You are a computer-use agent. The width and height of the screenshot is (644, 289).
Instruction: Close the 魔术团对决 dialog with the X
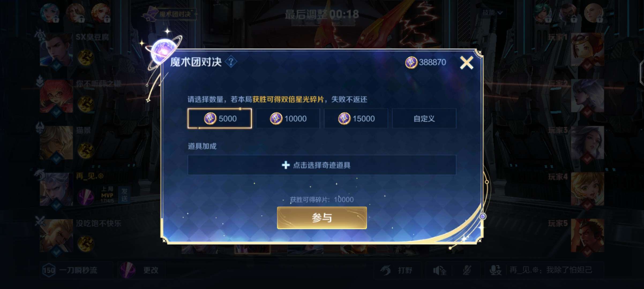pyautogui.click(x=466, y=63)
